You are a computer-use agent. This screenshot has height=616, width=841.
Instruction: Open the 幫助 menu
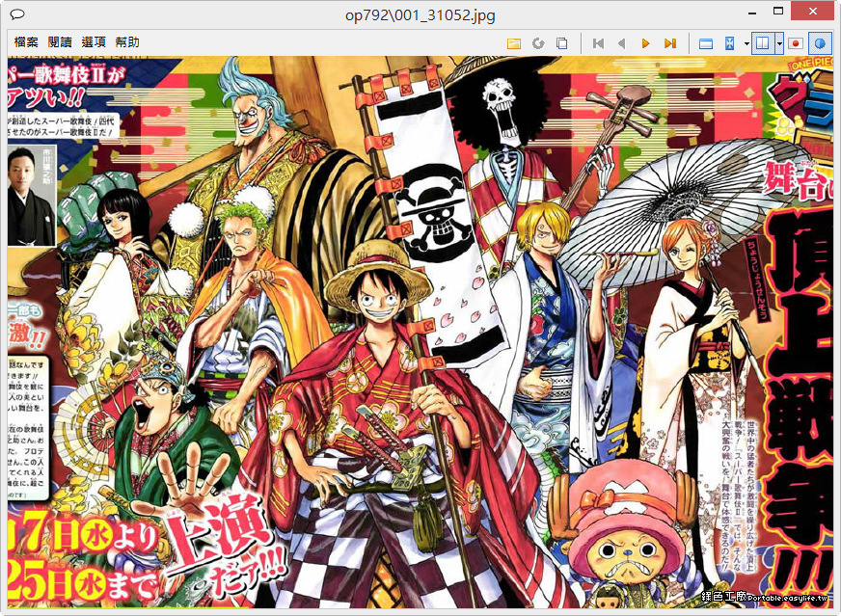[x=127, y=42]
